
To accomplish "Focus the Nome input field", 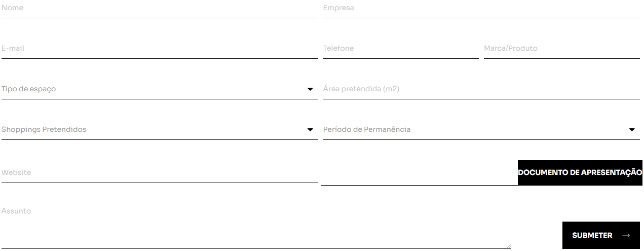I will point(159,9).
